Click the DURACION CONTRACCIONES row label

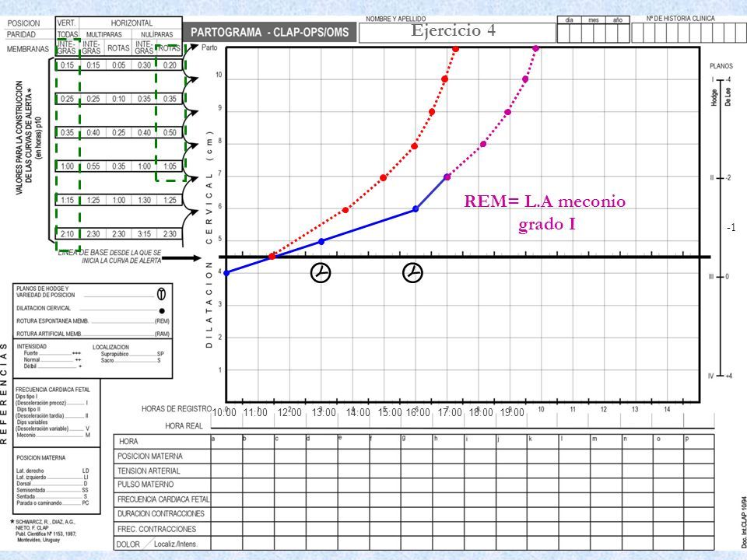click(x=160, y=514)
